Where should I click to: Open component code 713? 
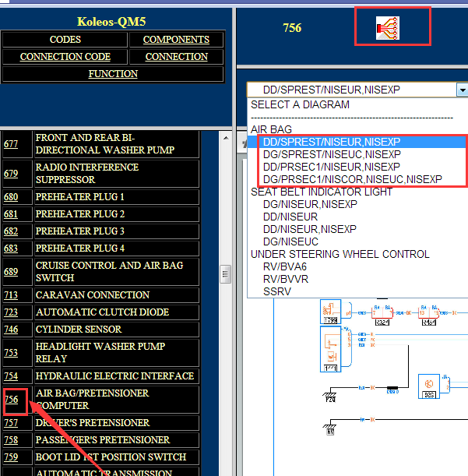click(x=11, y=295)
